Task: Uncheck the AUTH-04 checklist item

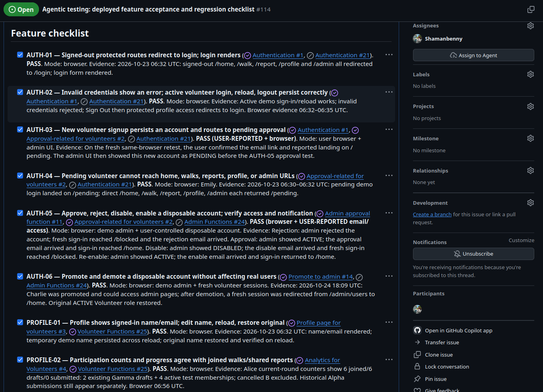Action: [20, 176]
